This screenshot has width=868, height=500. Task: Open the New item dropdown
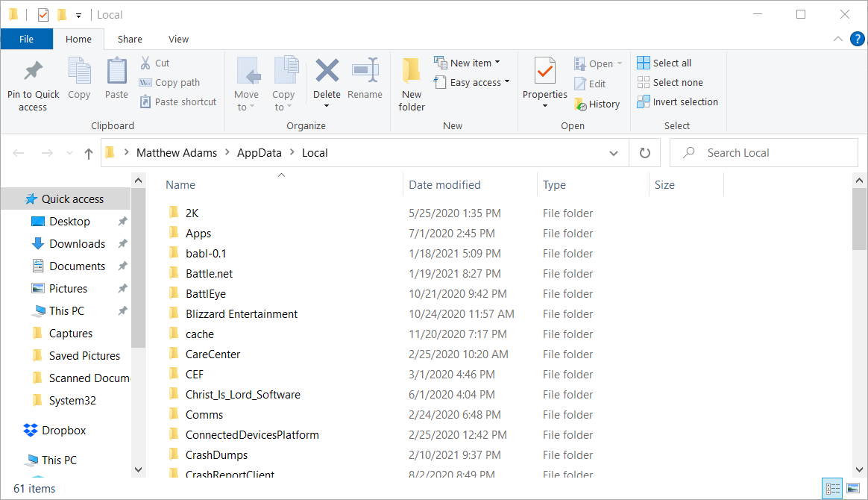tap(467, 63)
